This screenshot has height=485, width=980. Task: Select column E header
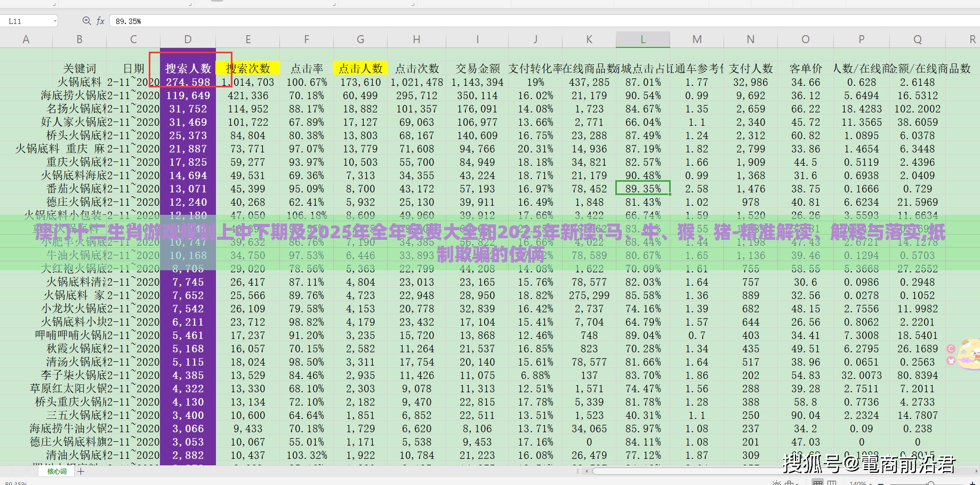(248, 39)
